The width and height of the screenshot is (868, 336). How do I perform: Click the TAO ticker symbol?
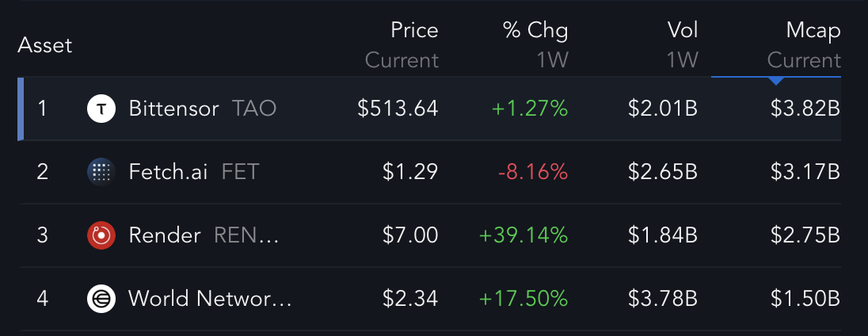pos(254,109)
